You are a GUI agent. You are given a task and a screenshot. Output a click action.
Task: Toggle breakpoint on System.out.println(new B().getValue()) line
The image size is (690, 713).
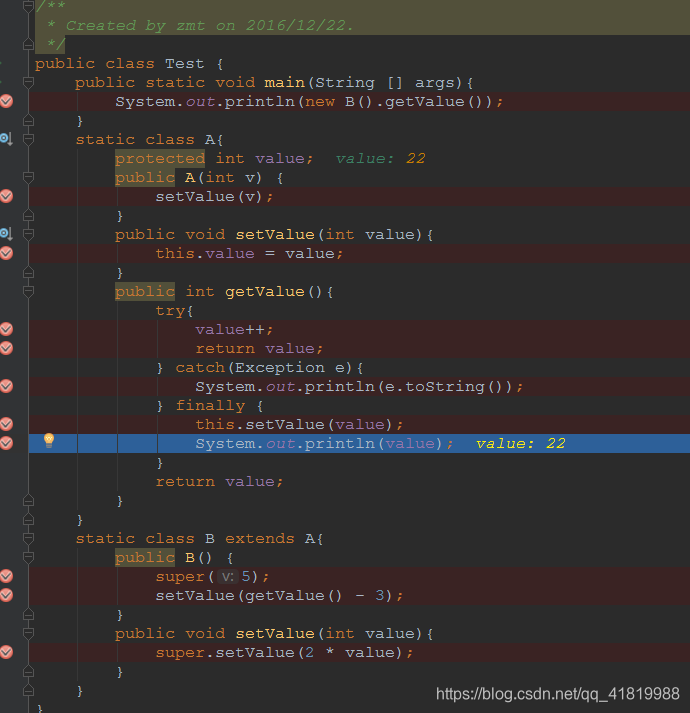(x=6, y=101)
